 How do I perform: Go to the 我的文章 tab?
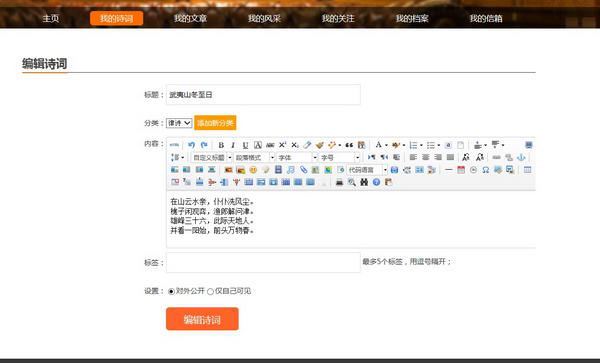(x=190, y=18)
